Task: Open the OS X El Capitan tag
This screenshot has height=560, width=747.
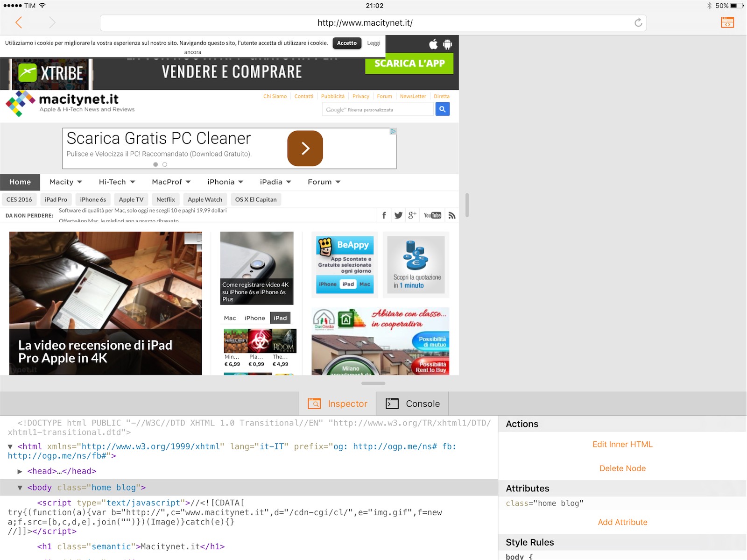Action: (256, 199)
